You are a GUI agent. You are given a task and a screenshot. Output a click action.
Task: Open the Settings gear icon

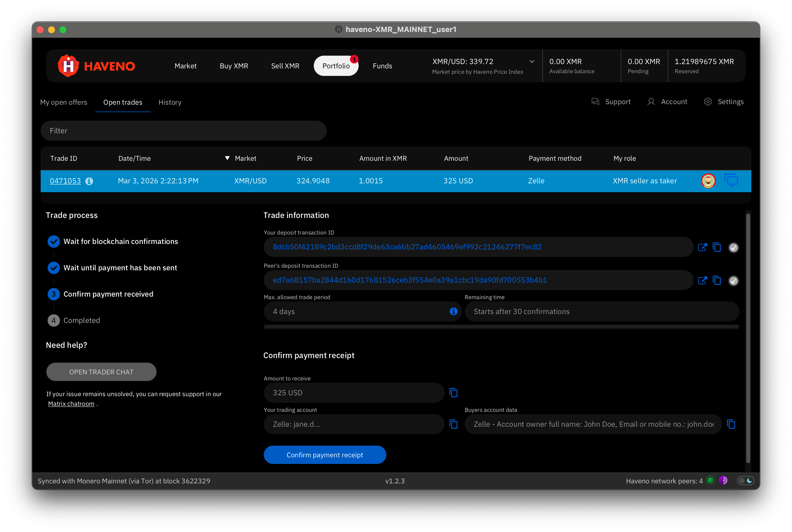708,102
